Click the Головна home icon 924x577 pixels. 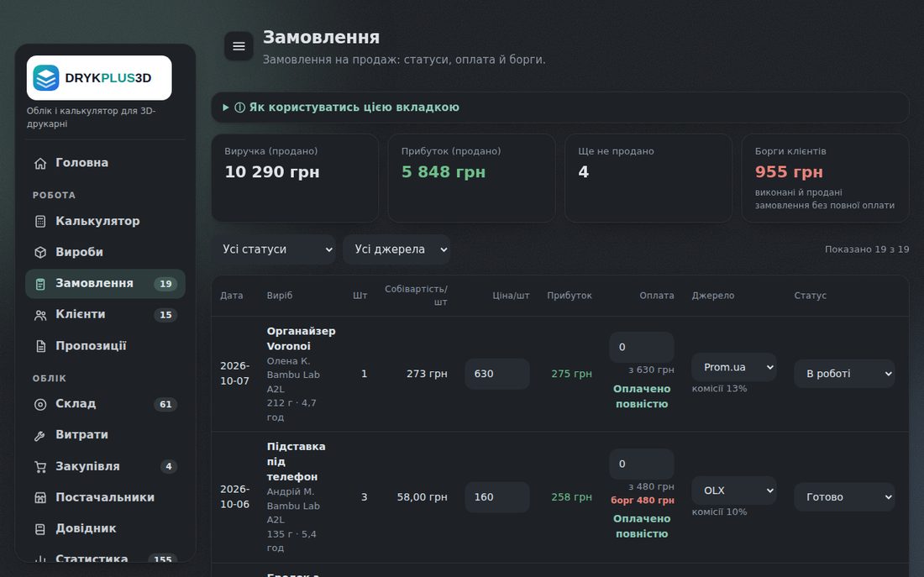coord(40,163)
